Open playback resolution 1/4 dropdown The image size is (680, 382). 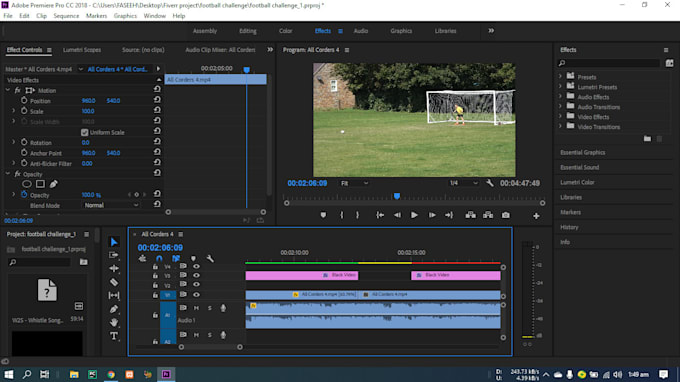click(464, 183)
